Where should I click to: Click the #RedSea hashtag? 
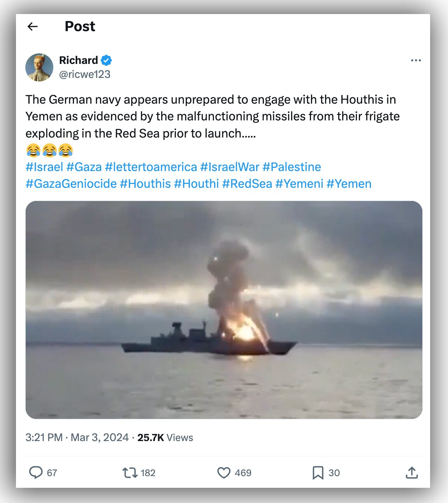tap(247, 184)
